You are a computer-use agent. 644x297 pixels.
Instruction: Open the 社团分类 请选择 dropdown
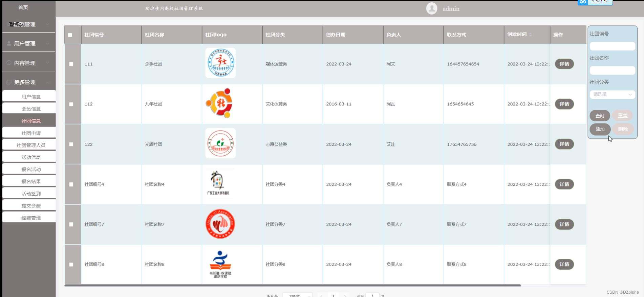point(612,94)
